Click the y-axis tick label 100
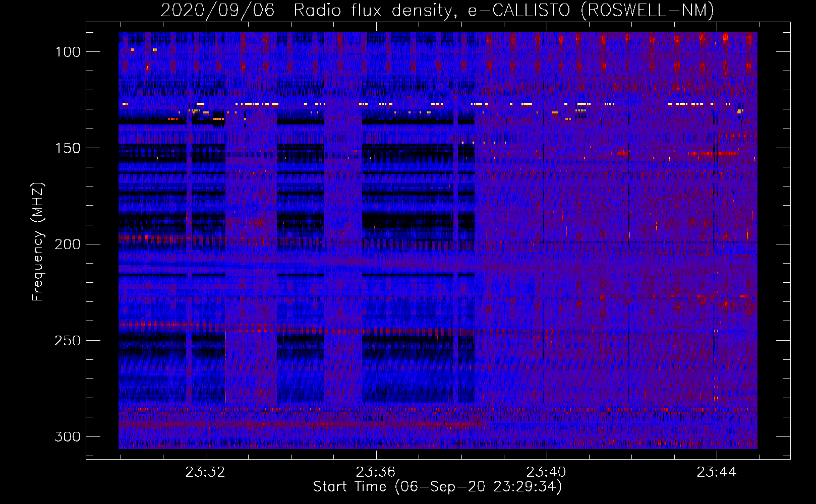The height and width of the screenshot is (504, 816). (x=68, y=52)
